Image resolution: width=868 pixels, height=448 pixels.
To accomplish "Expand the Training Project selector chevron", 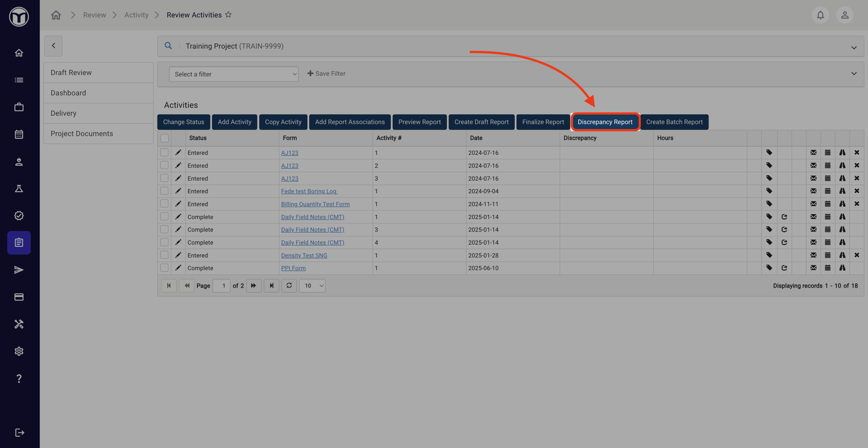I will point(854,47).
